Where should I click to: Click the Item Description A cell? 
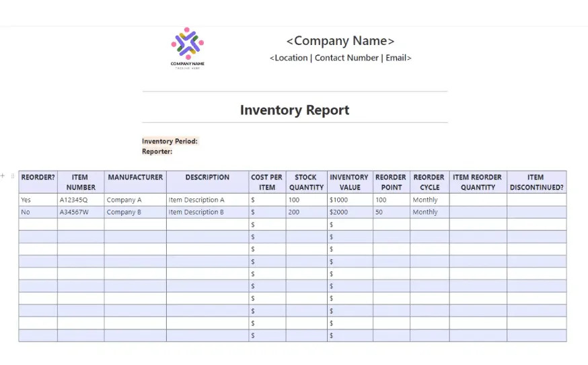coord(207,200)
